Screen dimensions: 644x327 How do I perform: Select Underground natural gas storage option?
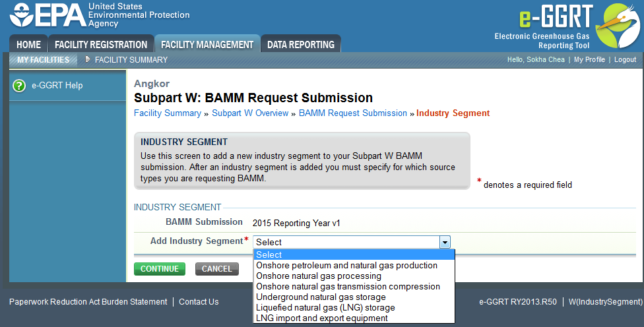tap(354, 297)
